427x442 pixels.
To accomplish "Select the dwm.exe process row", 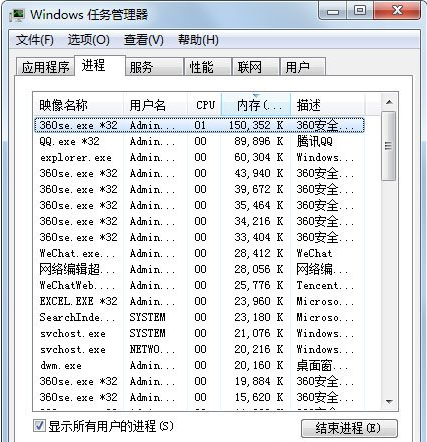I will coord(199,365).
